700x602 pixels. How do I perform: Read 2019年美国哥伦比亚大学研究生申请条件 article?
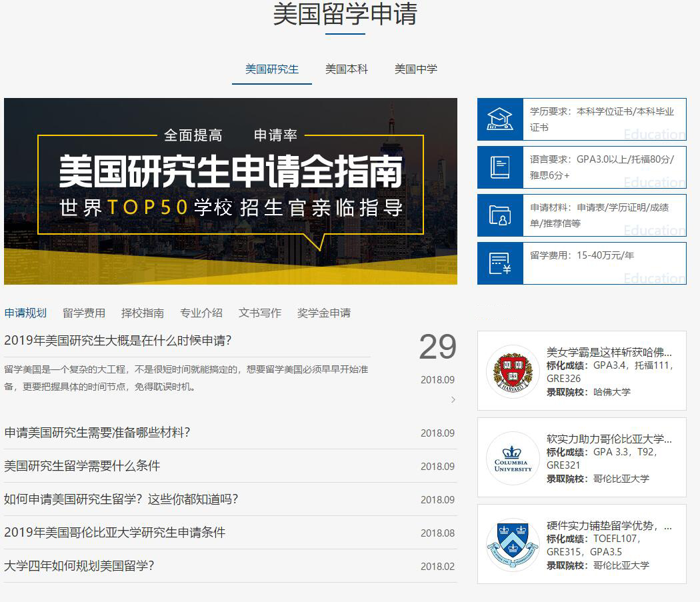(115, 533)
